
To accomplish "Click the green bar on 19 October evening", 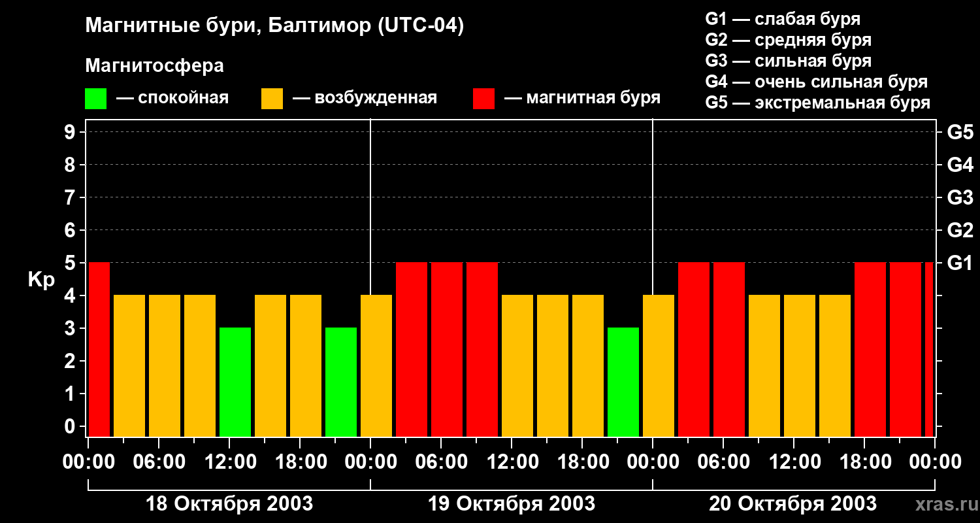I will tap(623, 382).
